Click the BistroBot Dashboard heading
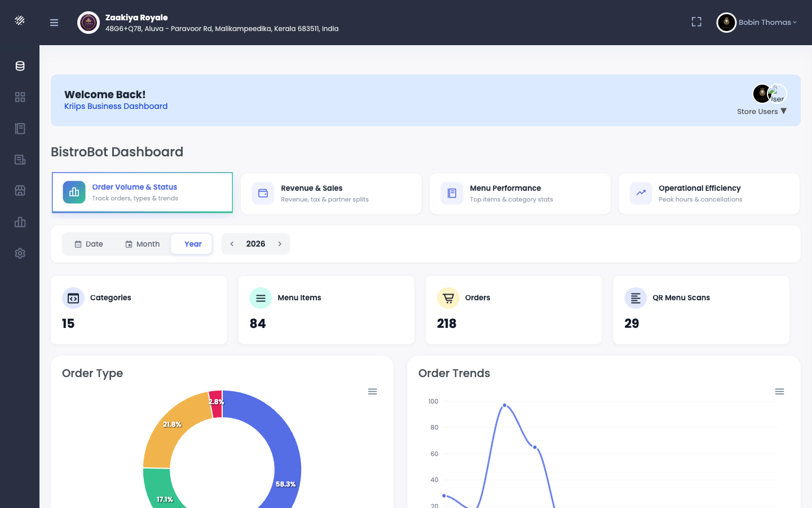Image resolution: width=812 pixels, height=508 pixels. point(117,152)
